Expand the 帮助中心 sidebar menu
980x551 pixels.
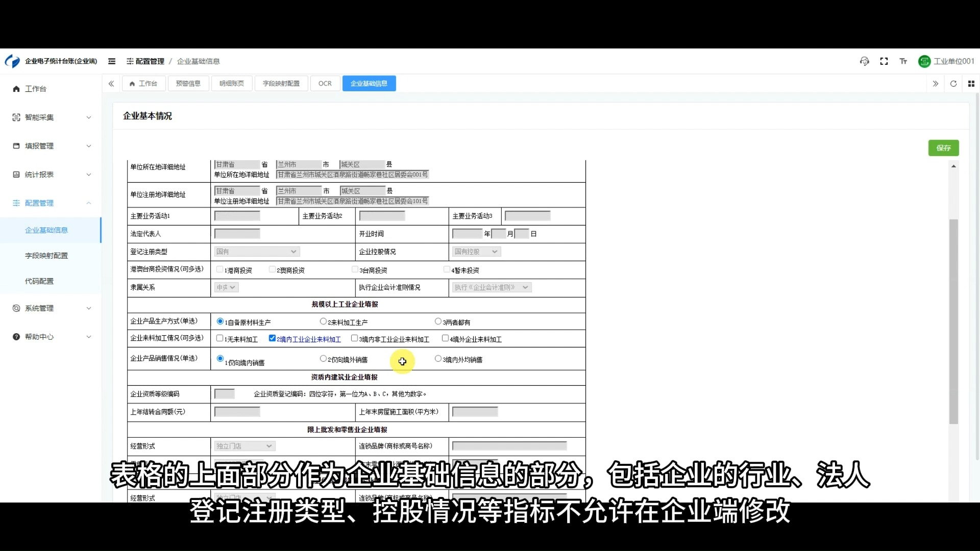click(x=89, y=337)
